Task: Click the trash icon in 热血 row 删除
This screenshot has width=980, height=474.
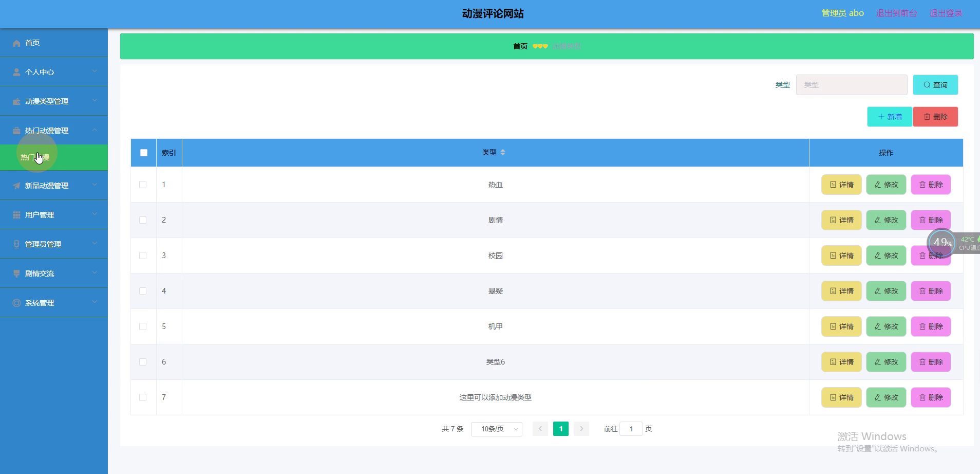Action: point(922,185)
